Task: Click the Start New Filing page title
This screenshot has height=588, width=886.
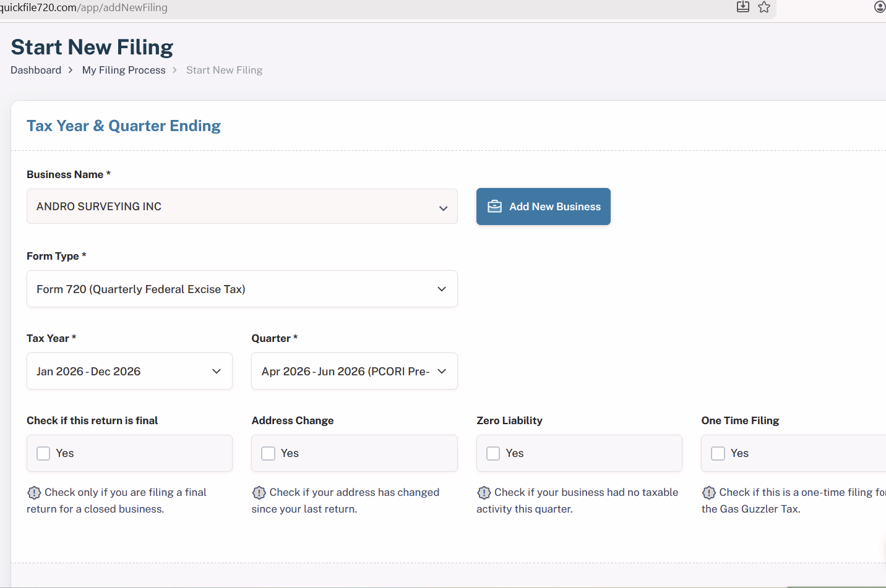Action: [92, 47]
